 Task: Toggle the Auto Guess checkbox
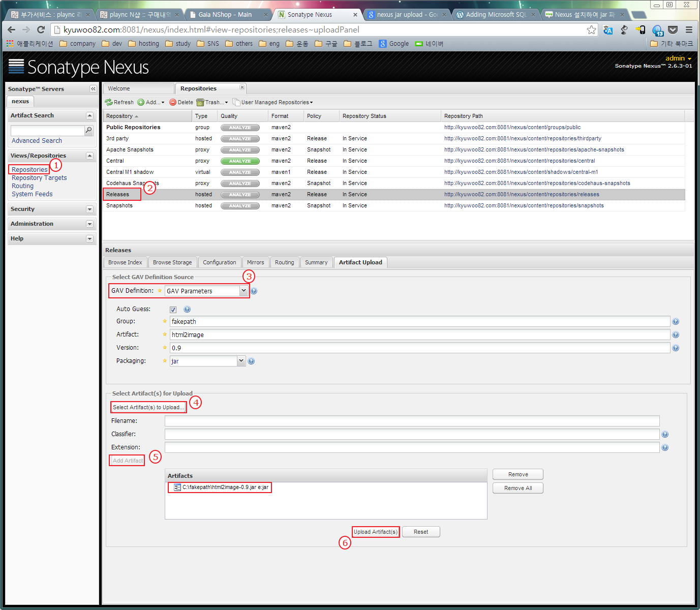click(x=173, y=310)
